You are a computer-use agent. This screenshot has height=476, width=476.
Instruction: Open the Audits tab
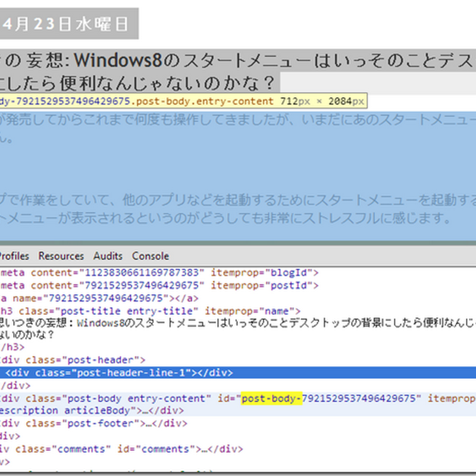[108, 256]
